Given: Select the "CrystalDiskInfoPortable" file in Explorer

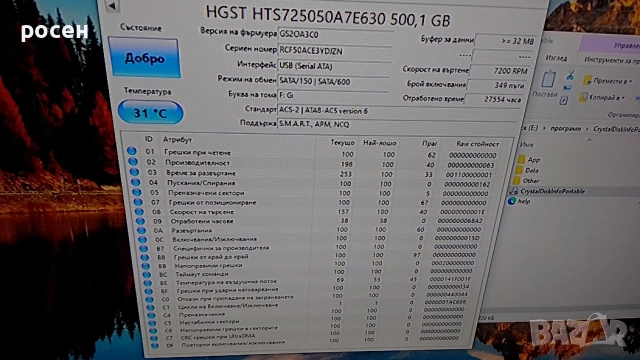Looking at the screenshot, I should [548, 191].
